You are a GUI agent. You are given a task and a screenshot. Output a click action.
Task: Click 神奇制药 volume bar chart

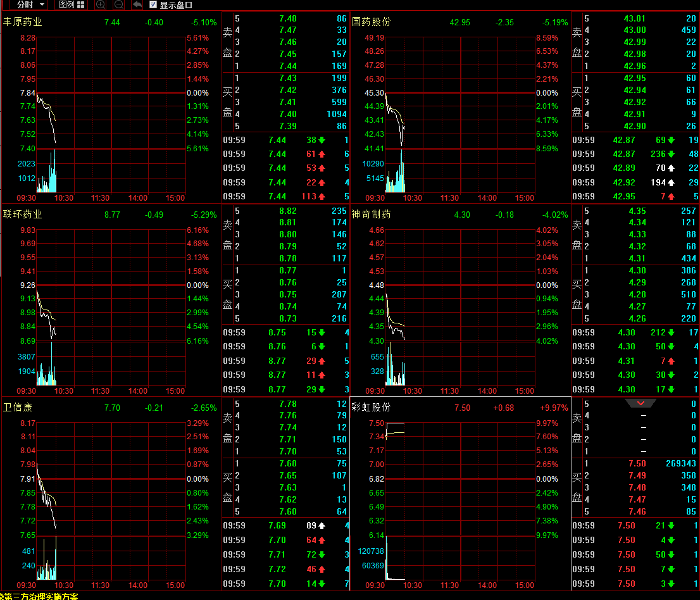coord(460,364)
